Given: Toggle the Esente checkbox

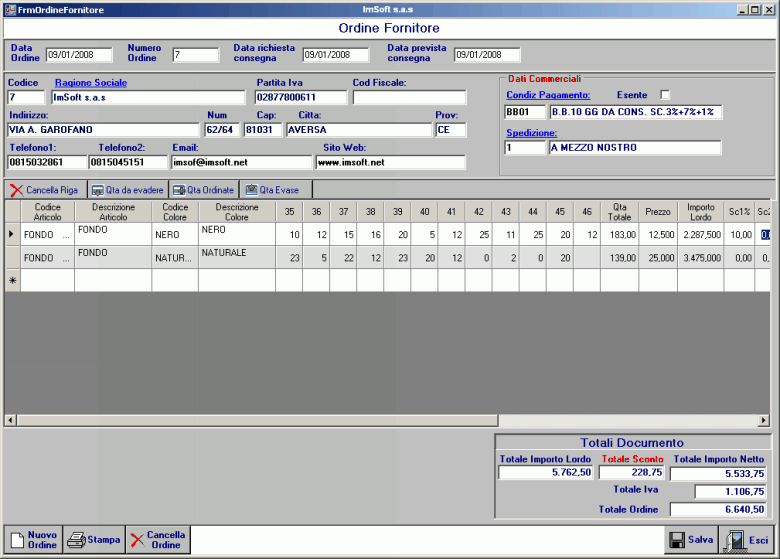Looking at the screenshot, I should pyautogui.click(x=665, y=95).
